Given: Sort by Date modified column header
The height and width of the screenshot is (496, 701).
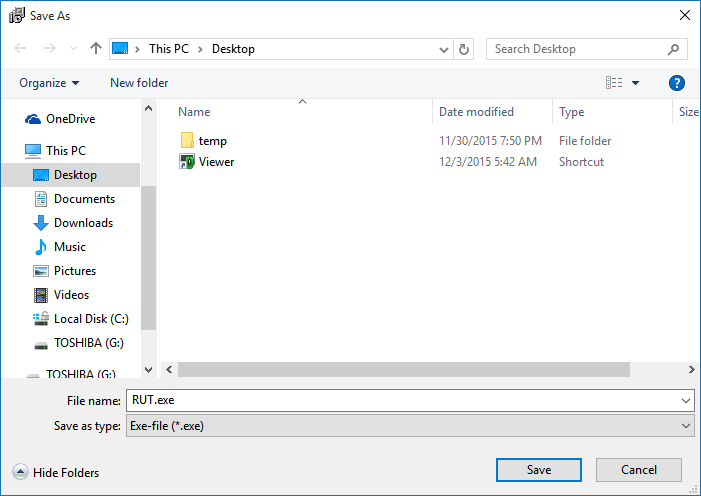Looking at the screenshot, I should tap(476, 112).
